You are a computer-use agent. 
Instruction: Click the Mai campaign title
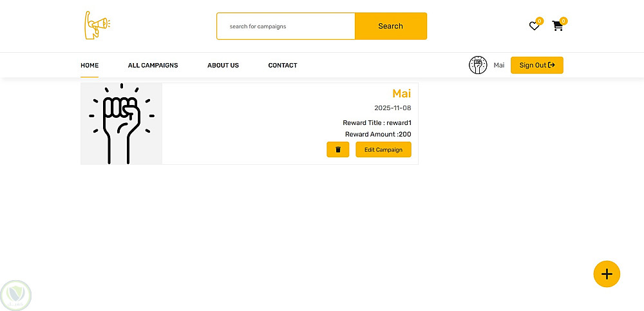[x=401, y=94]
